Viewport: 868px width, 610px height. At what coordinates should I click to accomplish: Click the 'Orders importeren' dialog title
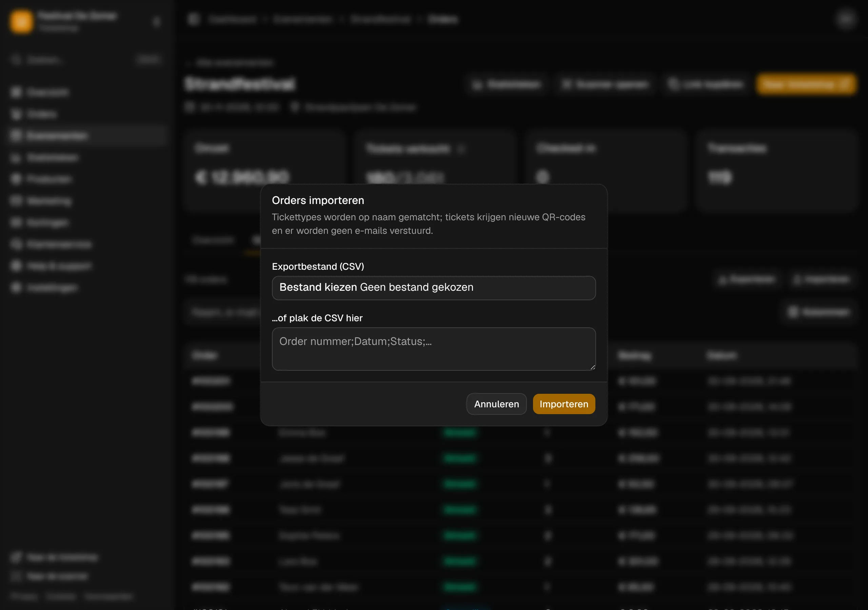(318, 200)
